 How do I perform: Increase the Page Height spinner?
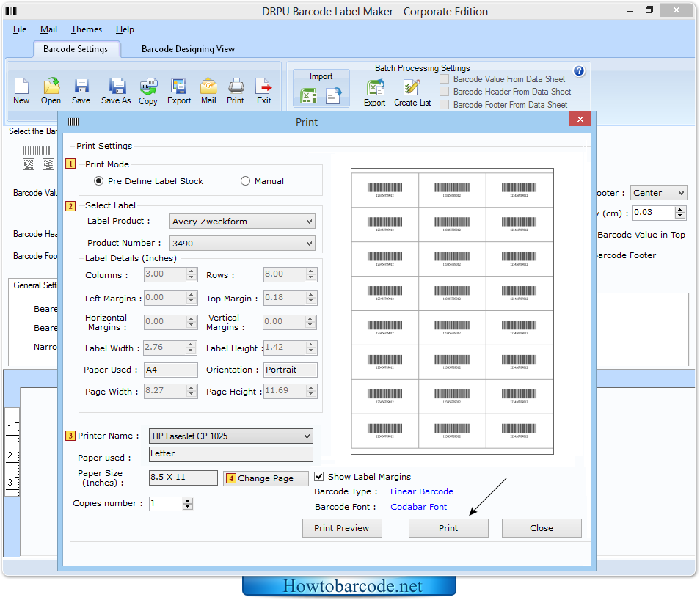point(311,387)
